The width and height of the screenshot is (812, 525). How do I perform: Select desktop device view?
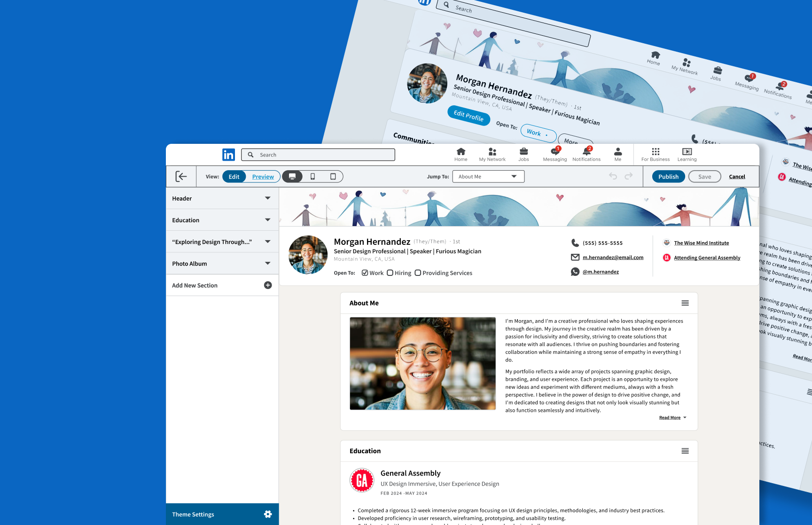pos(292,176)
